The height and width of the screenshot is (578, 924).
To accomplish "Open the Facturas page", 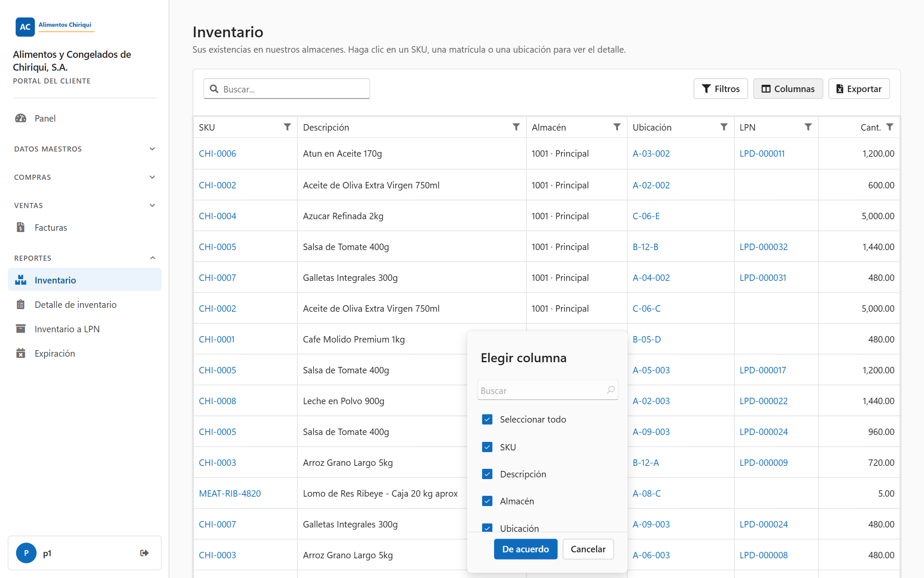I will (x=85, y=227).
